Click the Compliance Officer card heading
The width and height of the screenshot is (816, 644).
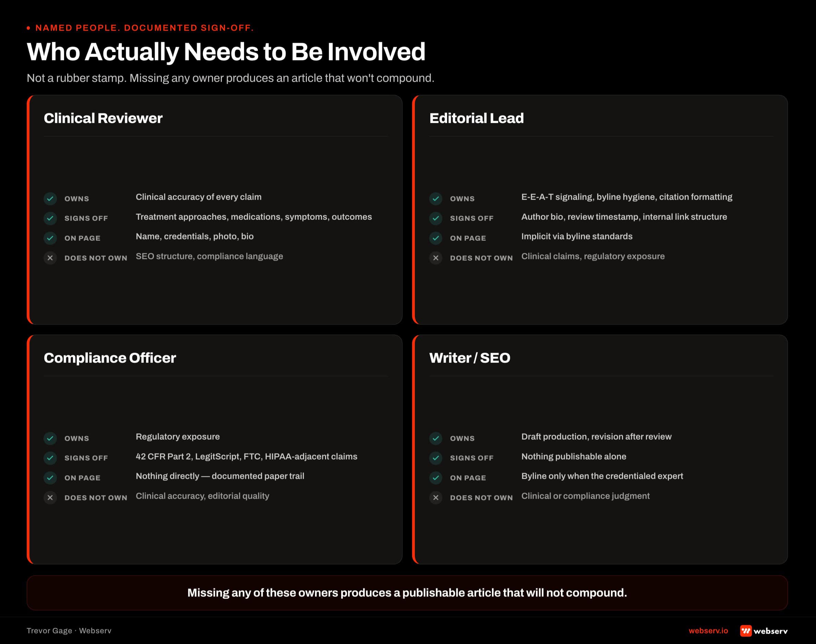(110, 358)
